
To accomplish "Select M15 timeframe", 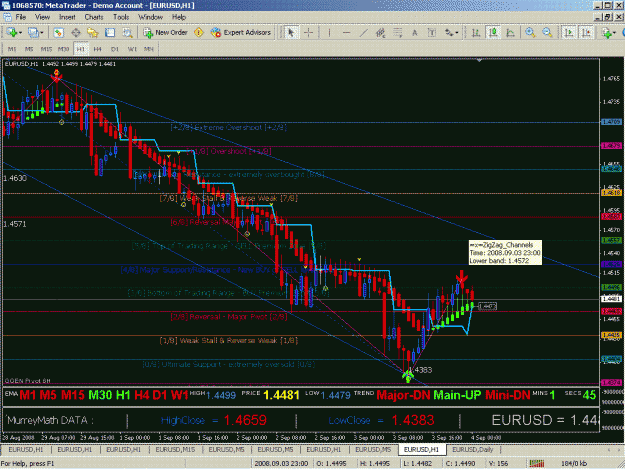I will (x=46, y=49).
